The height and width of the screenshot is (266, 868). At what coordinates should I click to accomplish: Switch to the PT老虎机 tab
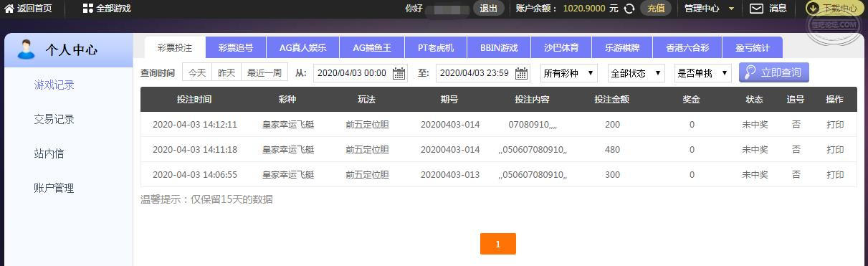(x=435, y=48)
